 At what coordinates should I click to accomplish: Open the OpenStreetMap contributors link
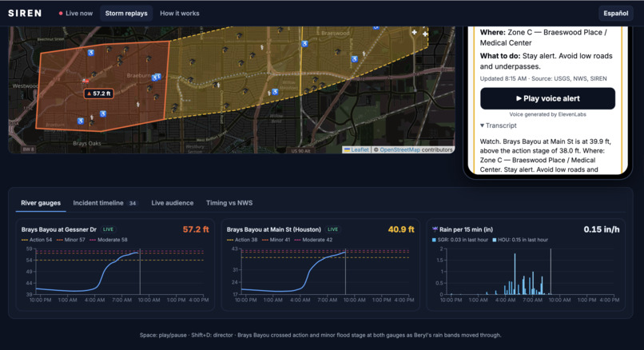400,150
